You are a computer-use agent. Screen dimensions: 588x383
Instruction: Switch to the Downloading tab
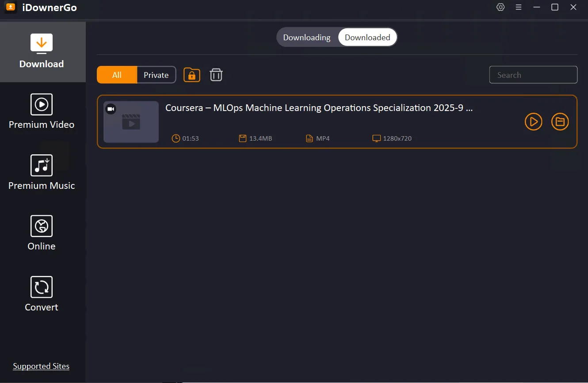pyautogui.click(x=307, y=38)
